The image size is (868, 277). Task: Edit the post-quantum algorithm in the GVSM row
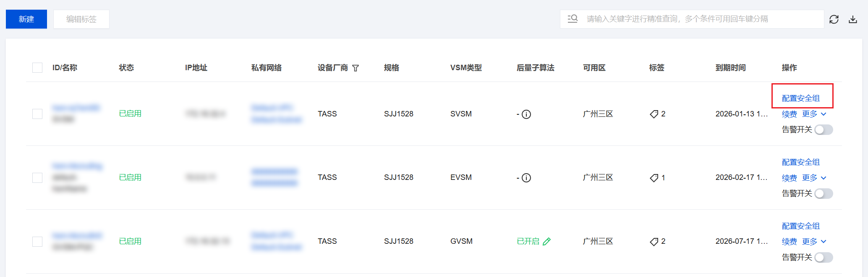(x=546, y=242)
